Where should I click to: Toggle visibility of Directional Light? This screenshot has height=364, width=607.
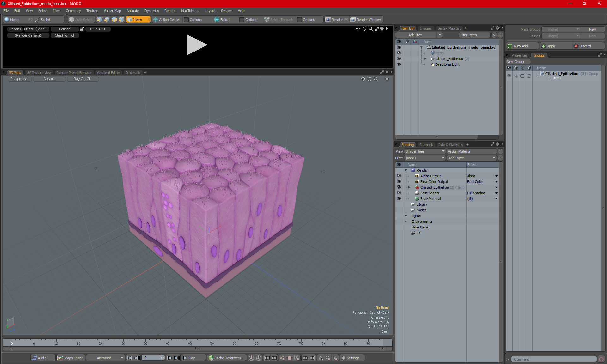[399, 64]
